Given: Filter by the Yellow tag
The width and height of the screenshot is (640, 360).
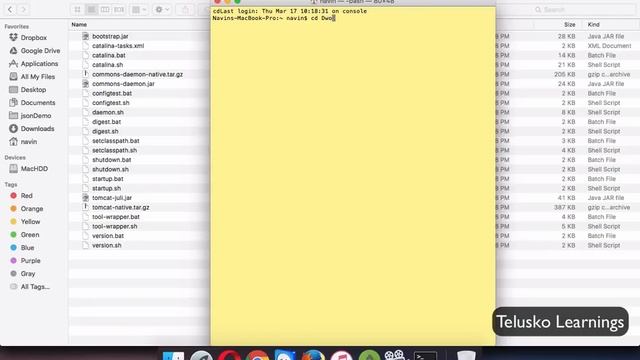Looking at the screenshot, I should 30,222.
